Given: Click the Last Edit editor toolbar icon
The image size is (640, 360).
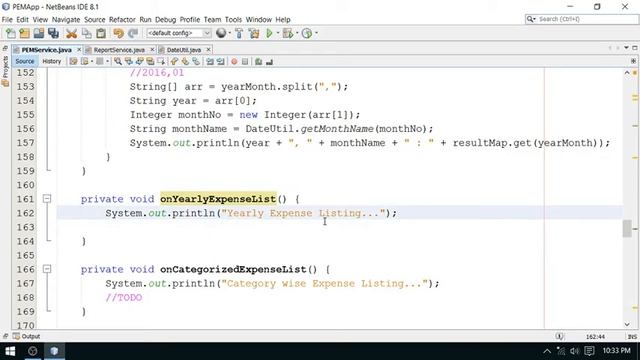Looking at the screenshot, I should [x=73, y=62].
